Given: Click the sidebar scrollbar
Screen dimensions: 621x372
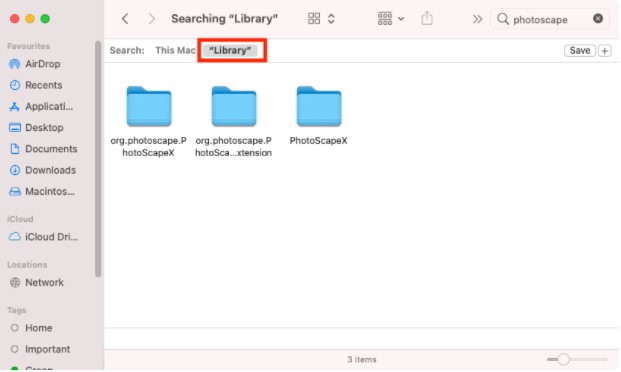Looking at the screenshot, I should pyautogui.click(x=98, y=158).
